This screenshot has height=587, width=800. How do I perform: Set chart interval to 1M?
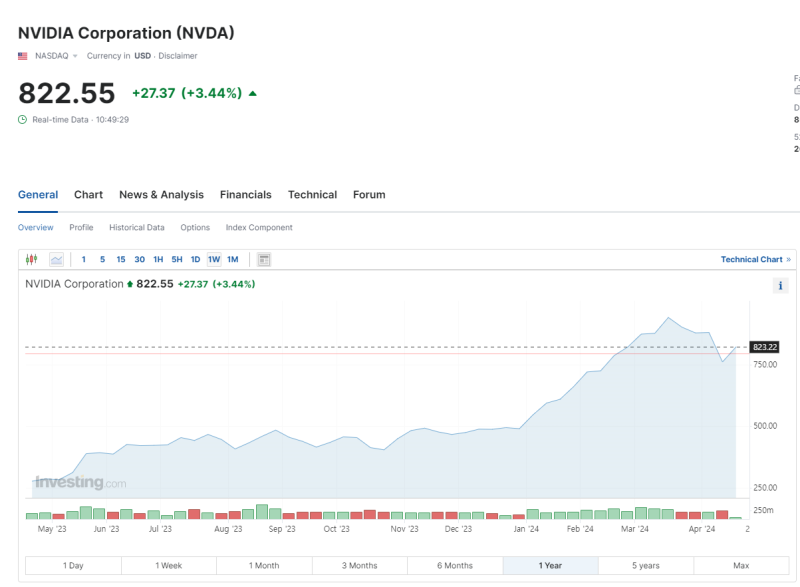(233, 260)
